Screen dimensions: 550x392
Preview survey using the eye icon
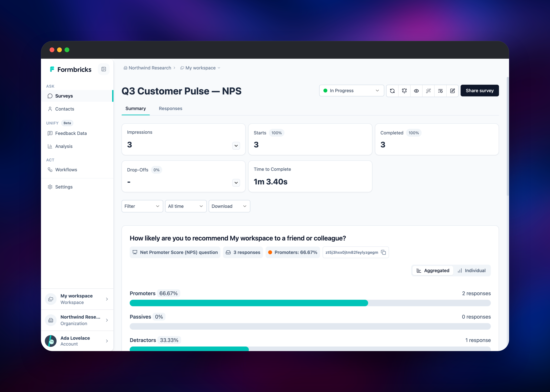tap(416, 91)
